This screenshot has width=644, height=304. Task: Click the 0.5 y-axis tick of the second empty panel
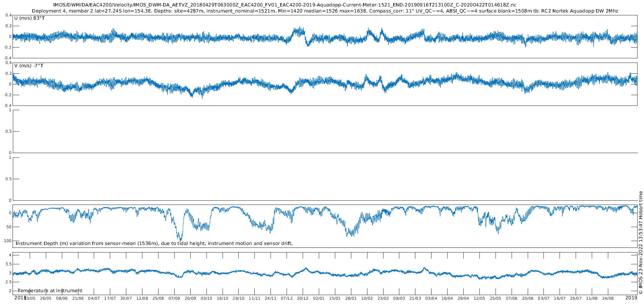[8, 179]
